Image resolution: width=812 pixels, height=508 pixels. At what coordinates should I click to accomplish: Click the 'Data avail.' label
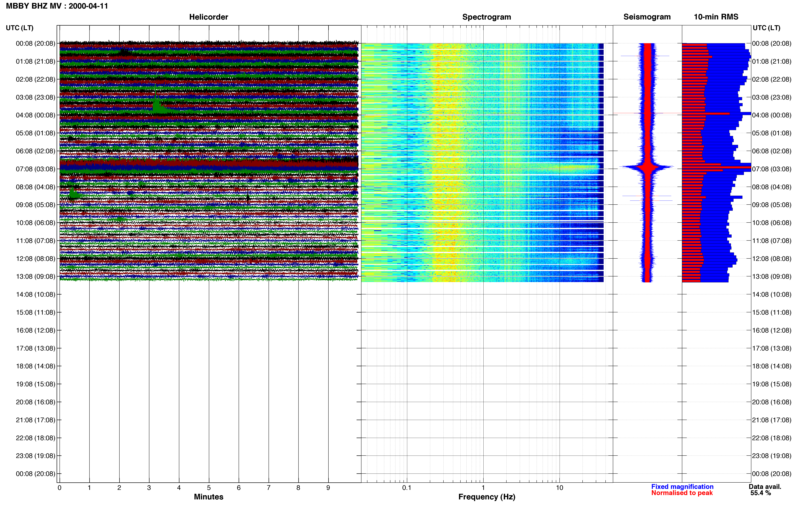765,486
